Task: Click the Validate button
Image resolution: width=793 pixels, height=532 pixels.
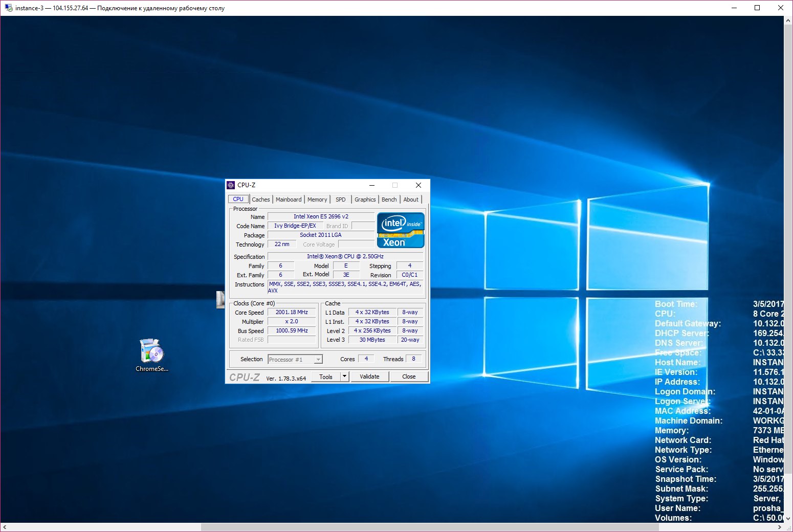Action: click(x=369, y=376)
